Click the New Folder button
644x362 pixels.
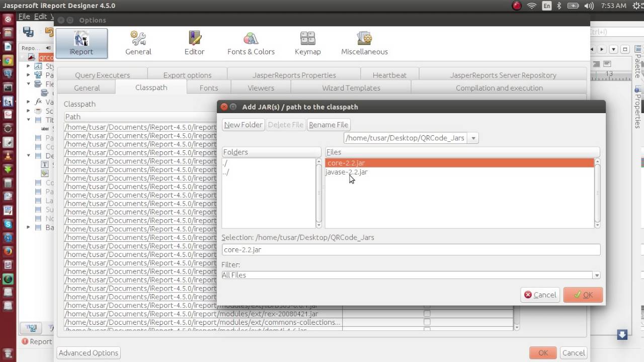(x=243, y=125)
